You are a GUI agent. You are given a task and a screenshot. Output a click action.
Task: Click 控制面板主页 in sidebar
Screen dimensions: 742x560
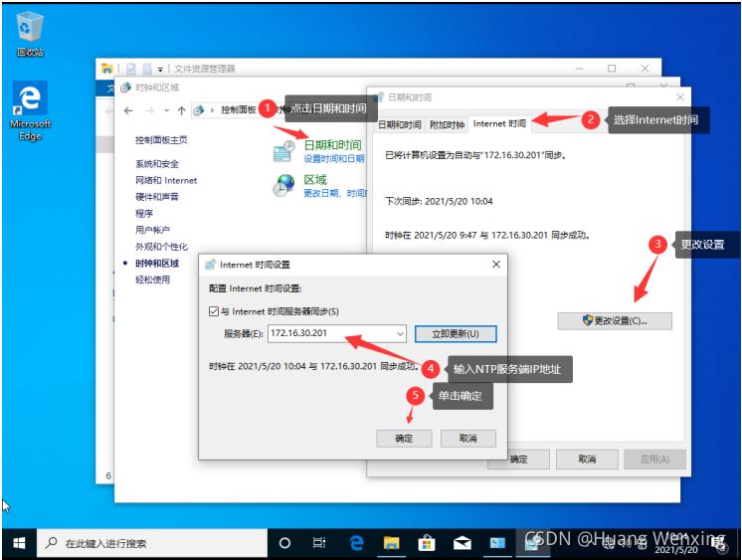[x=161, y=140]
